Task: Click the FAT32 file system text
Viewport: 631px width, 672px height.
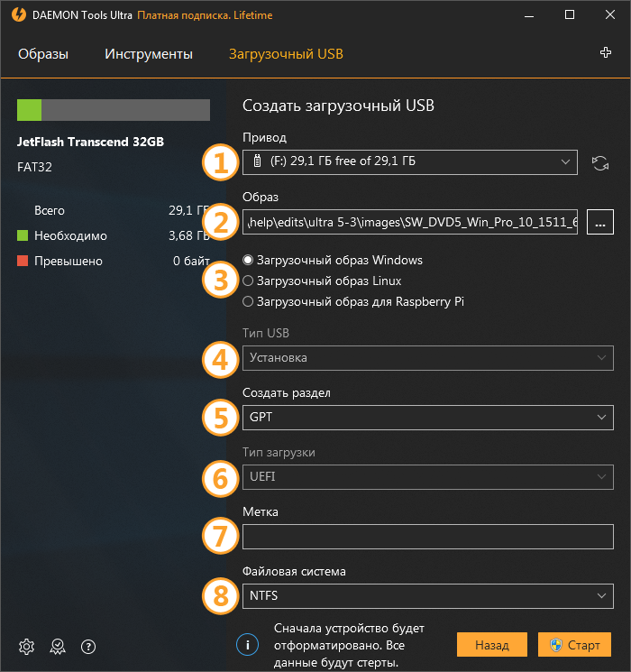Action: pyautogui.click(x=34, y=167)
